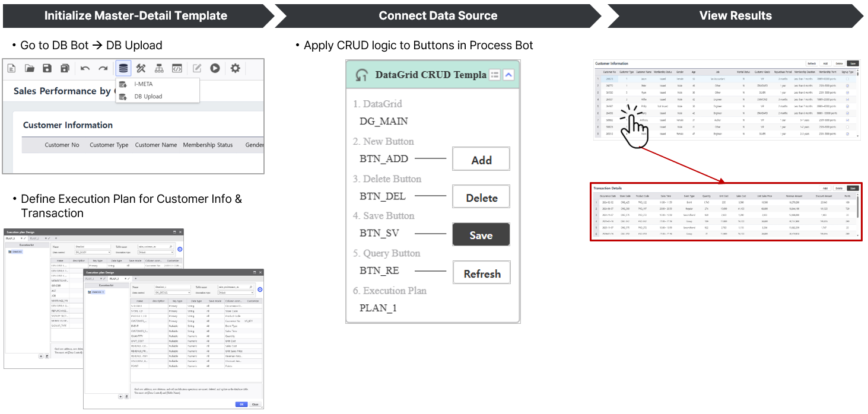Click the Table name search icon in front Execution plan window
This screenshot has height=414, width=868.
click(x=251, y=287)
